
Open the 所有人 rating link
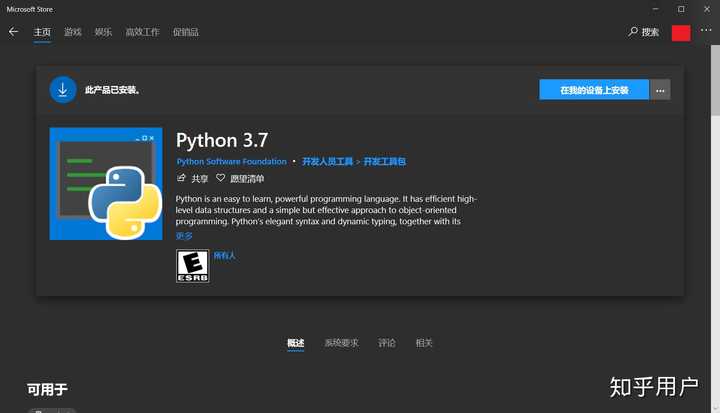[x=225, y=255]
